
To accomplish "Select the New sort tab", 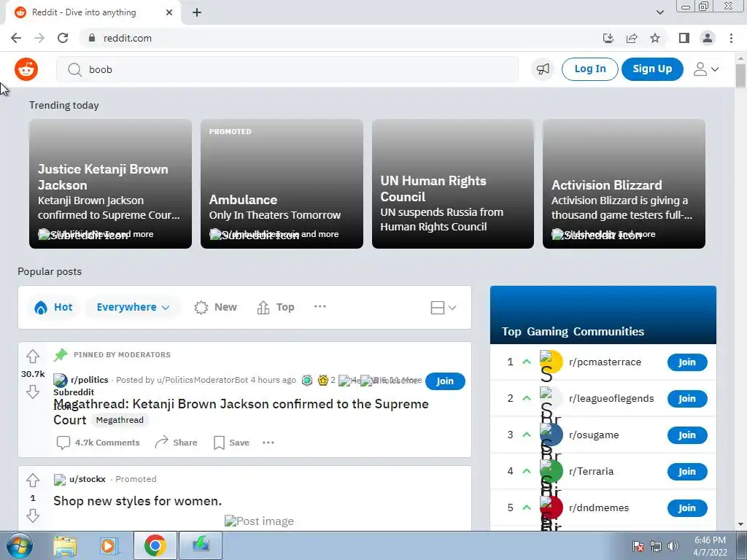I will click(x=216, y=307).
